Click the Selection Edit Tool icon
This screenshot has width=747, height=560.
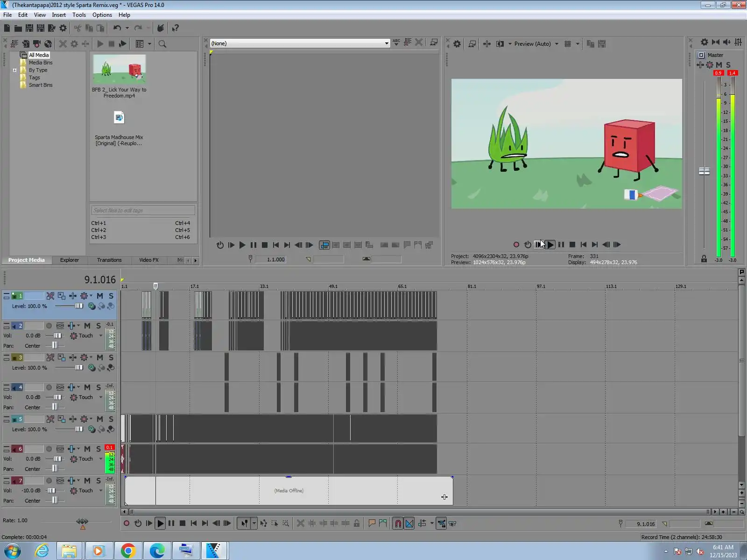275,524
